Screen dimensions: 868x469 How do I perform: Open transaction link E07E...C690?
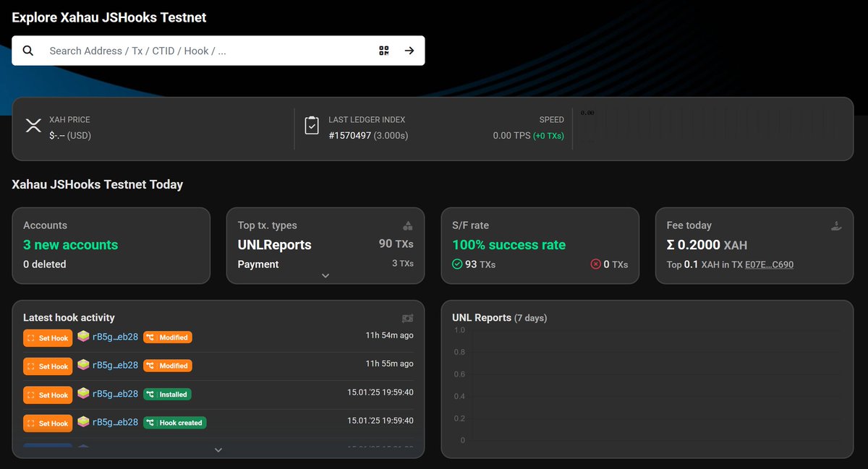[x=769, y=264]
